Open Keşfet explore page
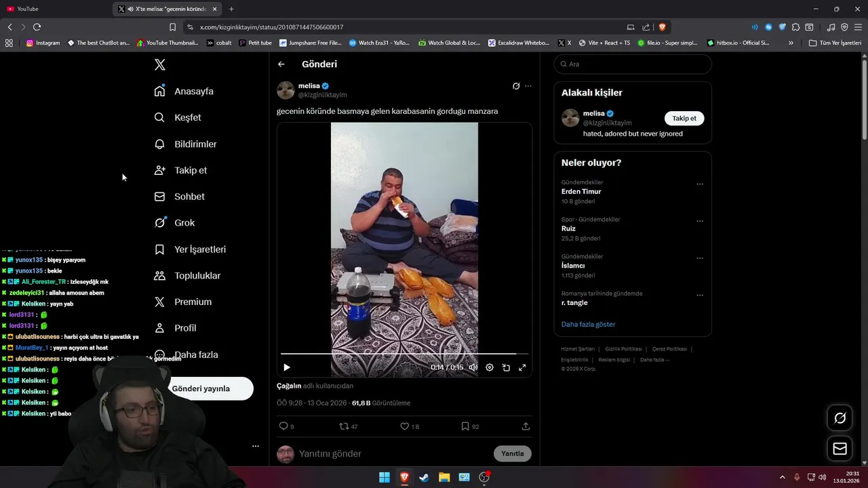The image size is (868, 488). (x=178, y=117)
